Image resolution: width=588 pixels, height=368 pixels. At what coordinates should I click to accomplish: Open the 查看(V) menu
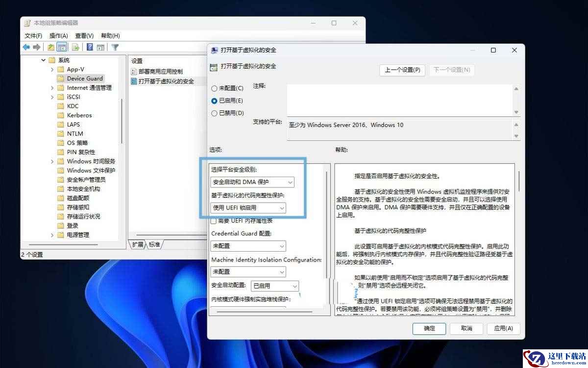click(x=84, y=36)
